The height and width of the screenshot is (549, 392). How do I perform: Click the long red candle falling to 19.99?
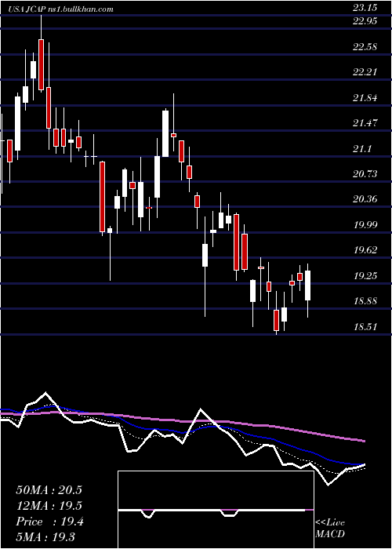pyautogui.click(x=102, y=197)
